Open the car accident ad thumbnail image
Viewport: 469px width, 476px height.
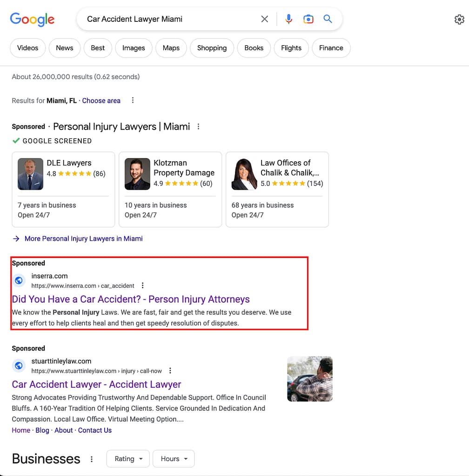click(310, 379)
